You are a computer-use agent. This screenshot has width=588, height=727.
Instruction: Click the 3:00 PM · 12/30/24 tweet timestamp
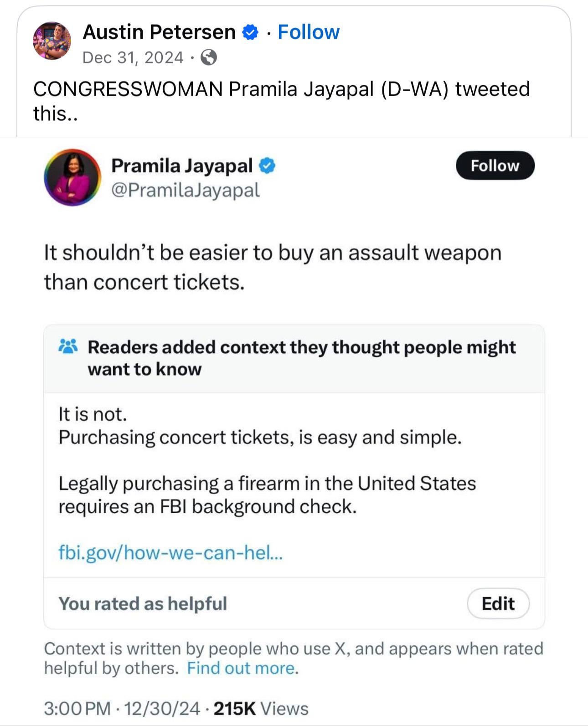[122, 709]
